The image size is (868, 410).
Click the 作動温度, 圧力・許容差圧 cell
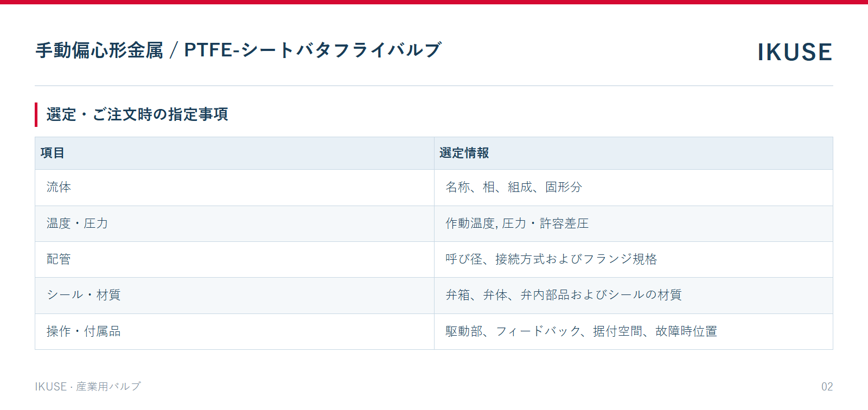[634, 223]
